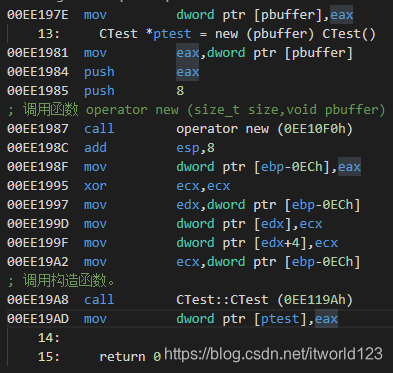Viewport: 393px width, 373px height.
Task: Click operand 'ecx,dword ptr [ebp-0ECh]'
Action: (x=268, y=262)
